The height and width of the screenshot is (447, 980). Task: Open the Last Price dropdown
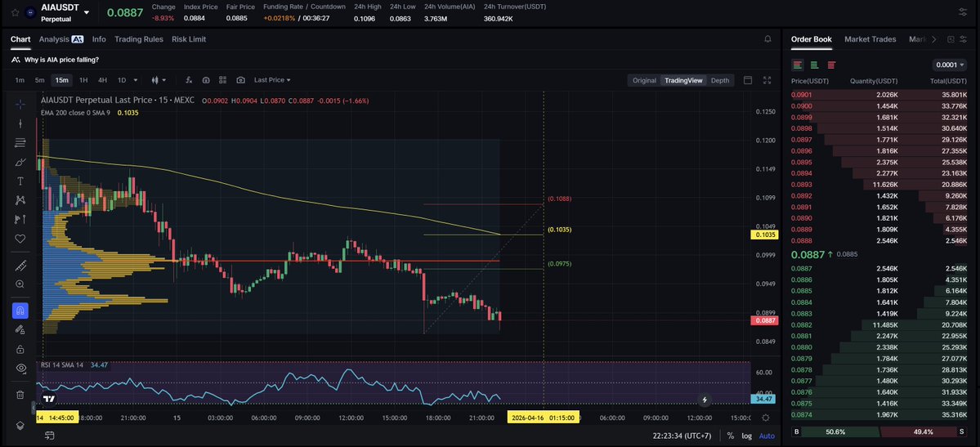272,80
